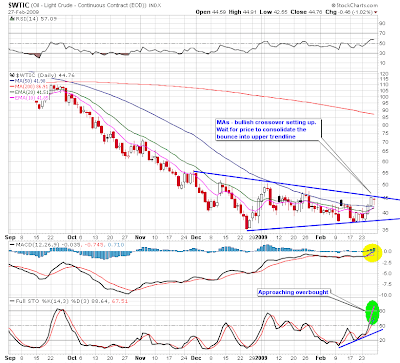Click the $WTIC ticker symbol title
400x363 pixels.
click(19, 5)
